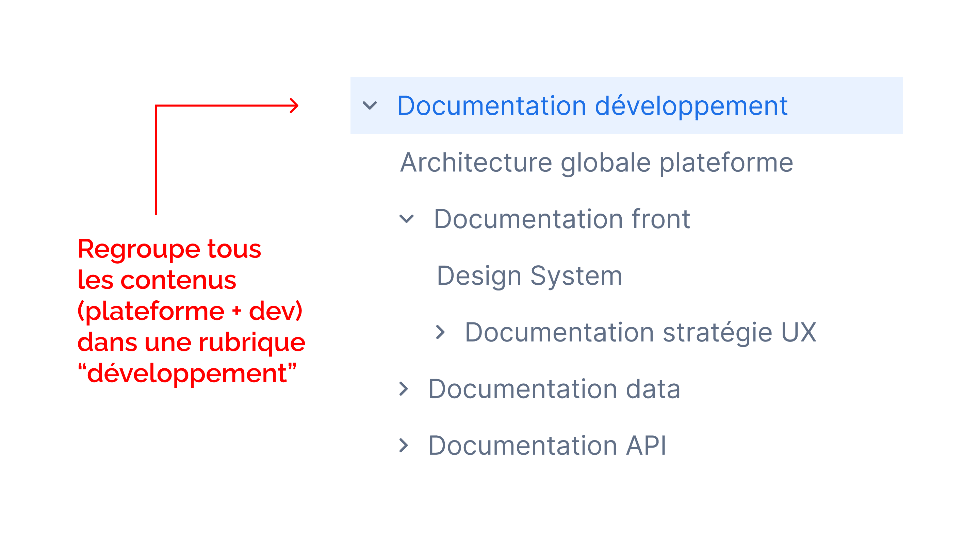Expand the Documentation stratégie UX chevron
980x551 pixels.
click(x=440, y=332)
